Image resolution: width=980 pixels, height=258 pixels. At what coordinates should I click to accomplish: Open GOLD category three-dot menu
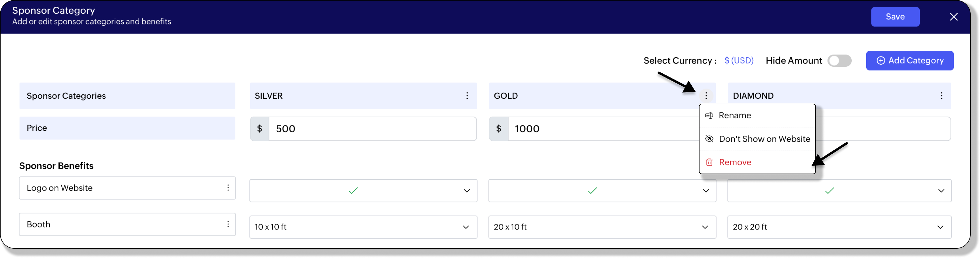point(706,96)
